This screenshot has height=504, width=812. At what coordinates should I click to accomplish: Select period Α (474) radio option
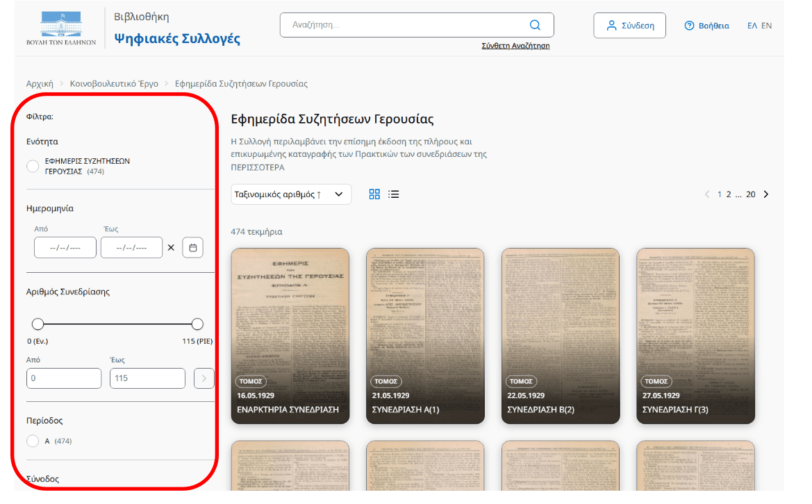click(33, 441)
